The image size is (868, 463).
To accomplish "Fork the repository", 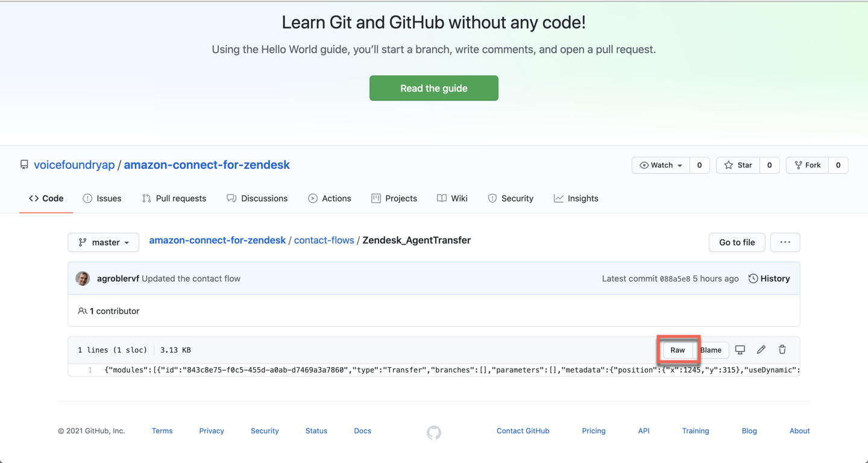I will pyautogui.click(x=807, y=165).
